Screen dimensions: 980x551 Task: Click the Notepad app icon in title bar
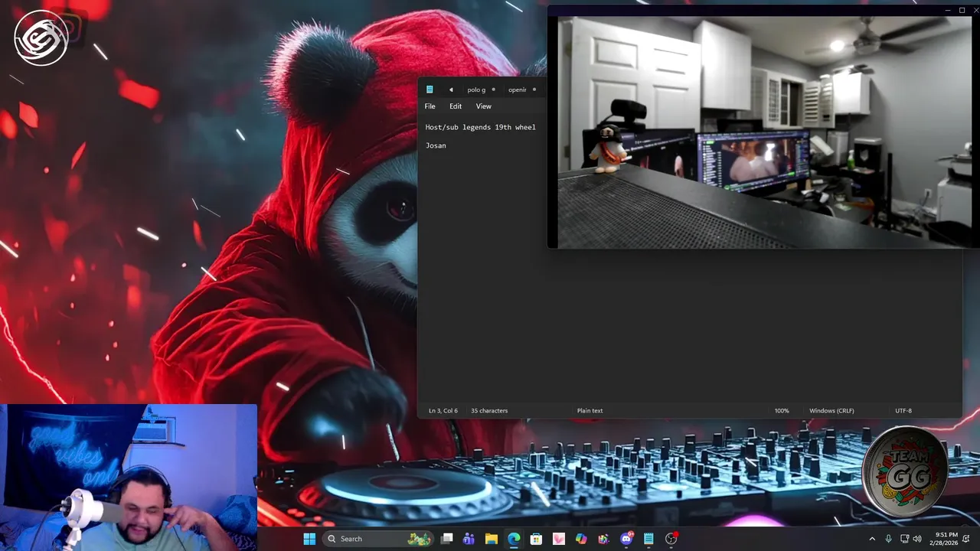(x=430, y=90)
